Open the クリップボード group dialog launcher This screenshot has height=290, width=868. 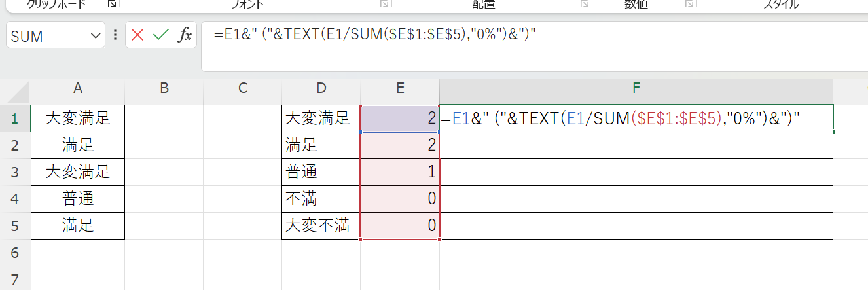tap(112, 4)
